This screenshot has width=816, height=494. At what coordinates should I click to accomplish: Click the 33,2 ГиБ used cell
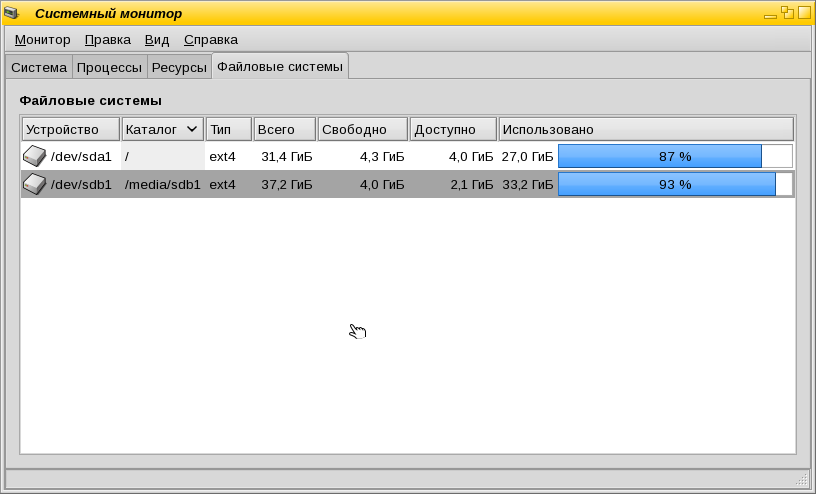[x=527, y=184]
